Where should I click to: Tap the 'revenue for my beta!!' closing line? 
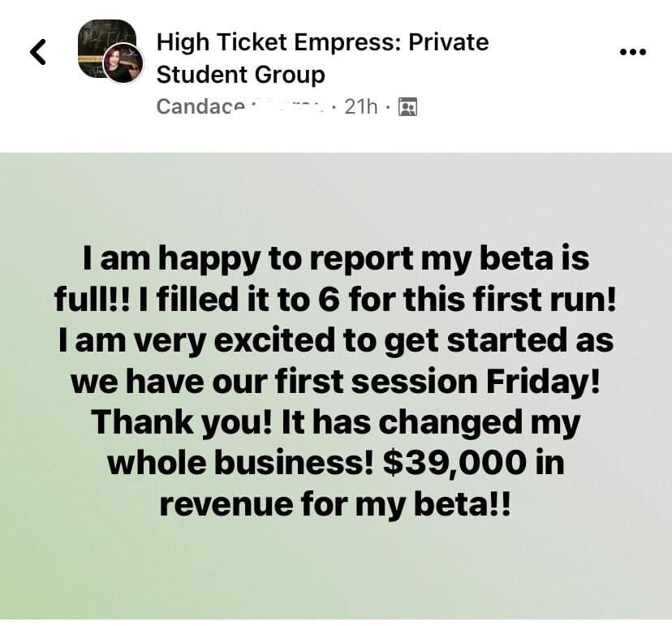pyautogui.click(x=335, y=505)
